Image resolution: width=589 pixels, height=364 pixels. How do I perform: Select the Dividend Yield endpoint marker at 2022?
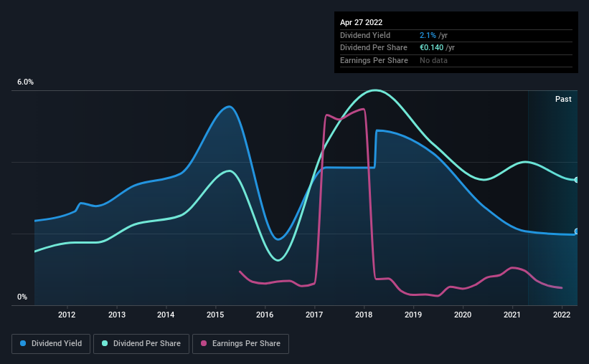577,231
